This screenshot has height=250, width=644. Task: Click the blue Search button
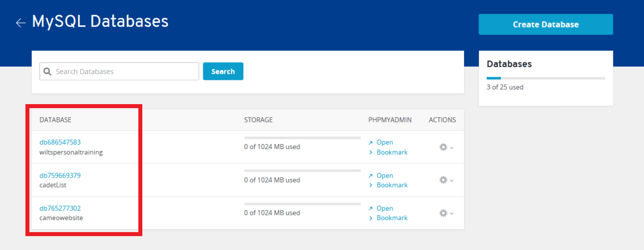click(223, 71)
